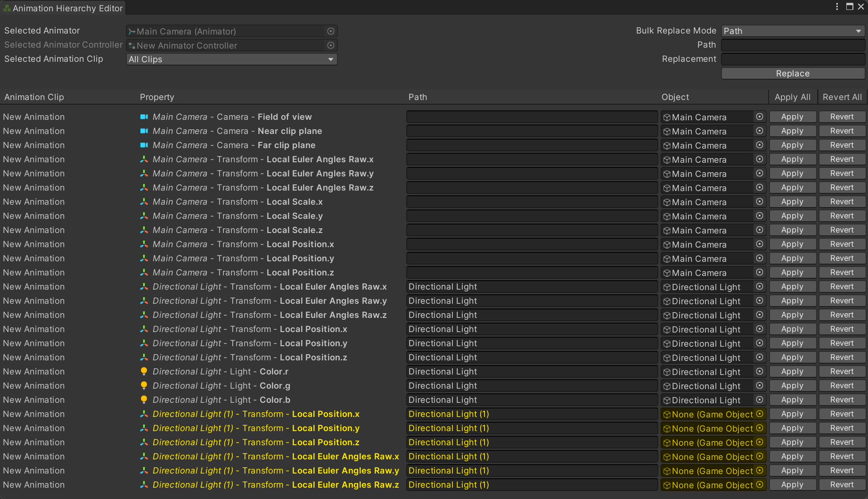The height and width of the screenshot is (499, 868).
Task: Open the window options kebab menu
Action: tap(837, 7)
